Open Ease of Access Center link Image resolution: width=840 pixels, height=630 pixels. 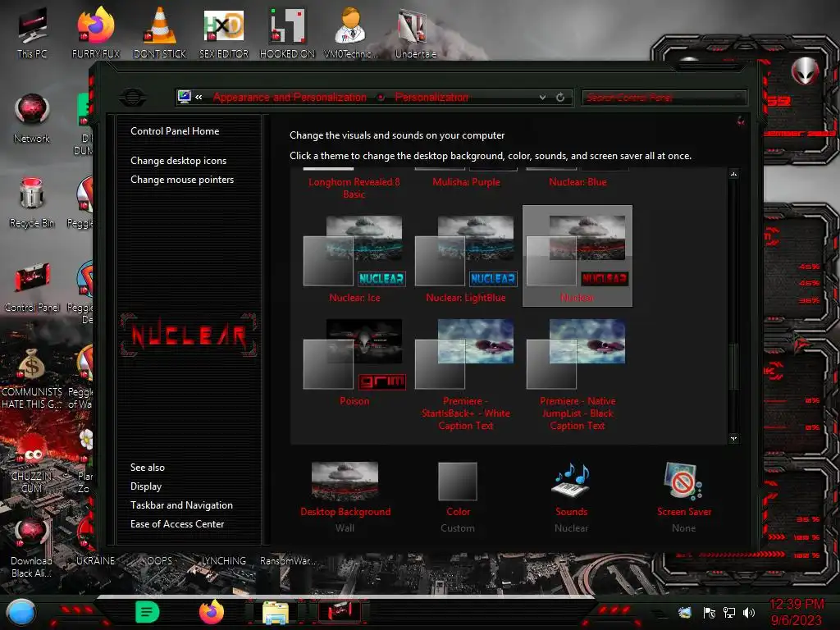tap(177, 524)
